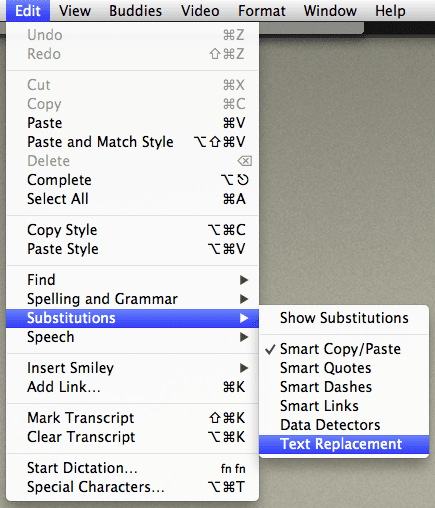Open Special Characters… from Edit menu
The height and width of the screenshot is (508, 435).
(x=132, y=487)
